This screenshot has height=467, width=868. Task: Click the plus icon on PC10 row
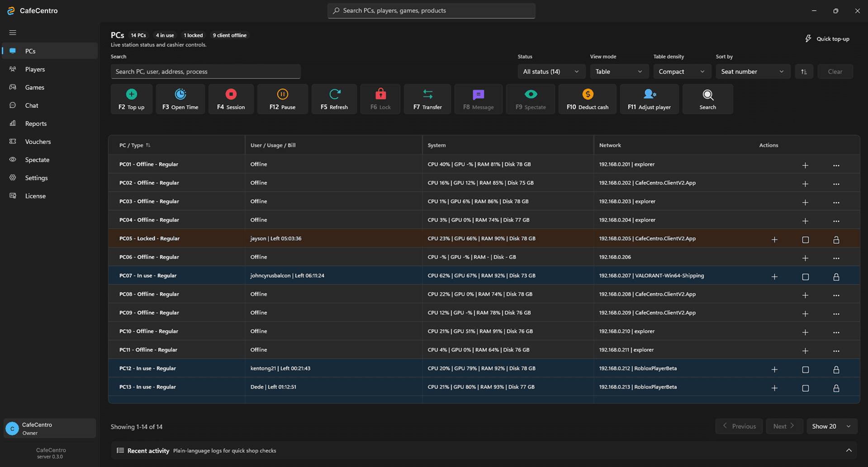[805, 332]
